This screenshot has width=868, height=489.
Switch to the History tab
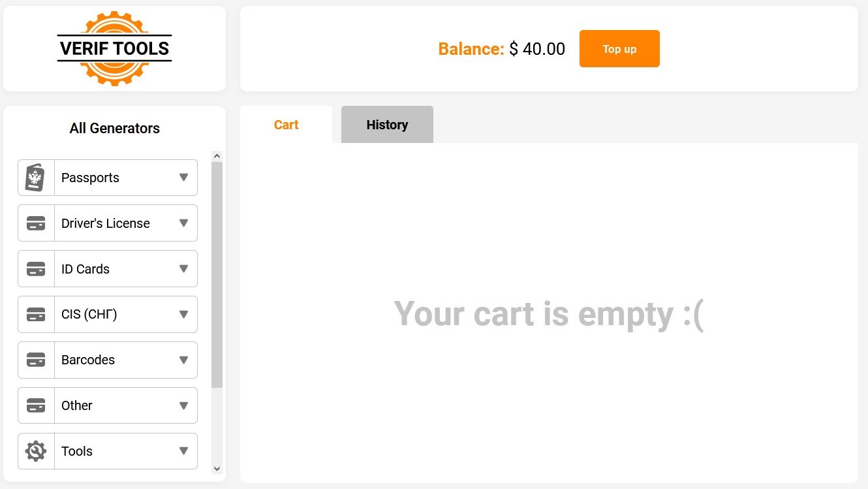(x=387, y=125)
